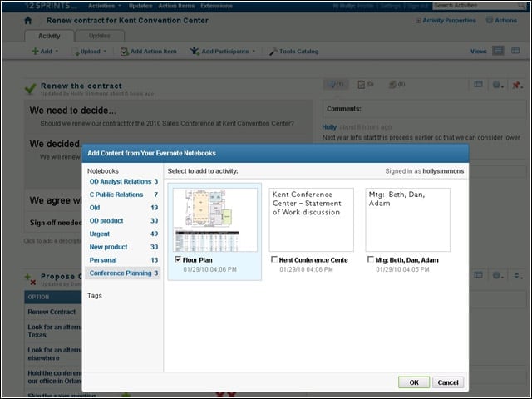
Task: Open settings gear dropdown on Renew the contract
Action: point(497,85)
